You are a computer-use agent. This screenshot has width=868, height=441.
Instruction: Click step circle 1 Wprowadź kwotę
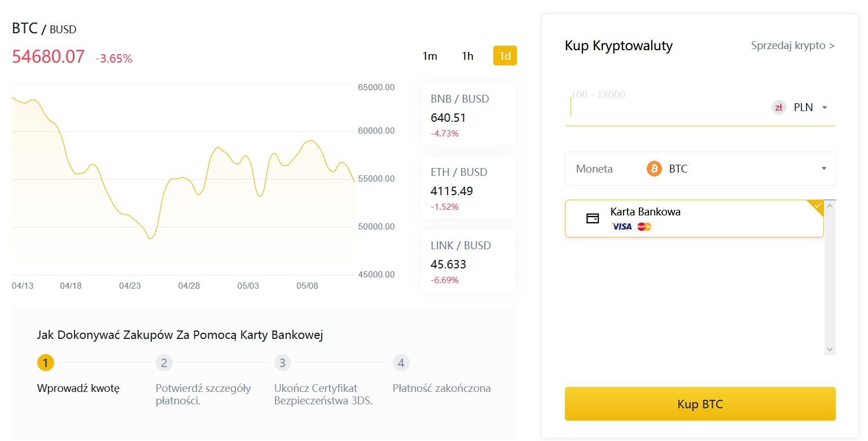coord(46,363)
